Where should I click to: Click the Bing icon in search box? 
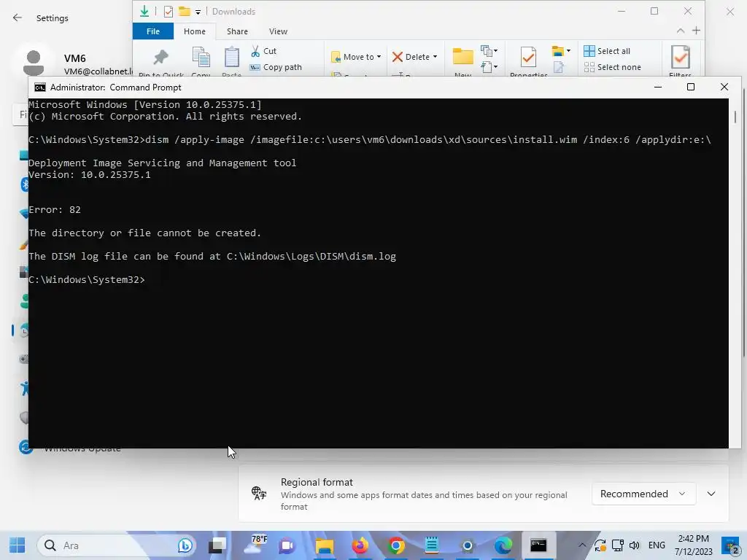(x=185, y=545)
